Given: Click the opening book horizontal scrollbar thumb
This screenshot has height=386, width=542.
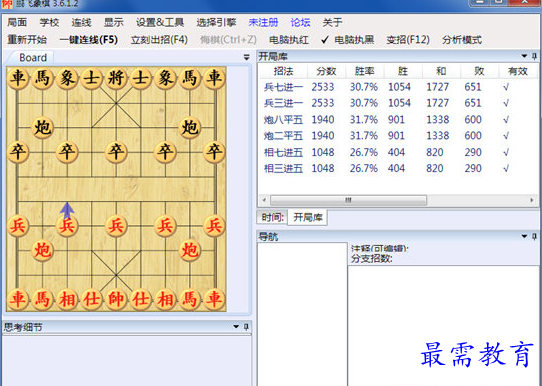Looking at the screenshot, I should (348, 200).
